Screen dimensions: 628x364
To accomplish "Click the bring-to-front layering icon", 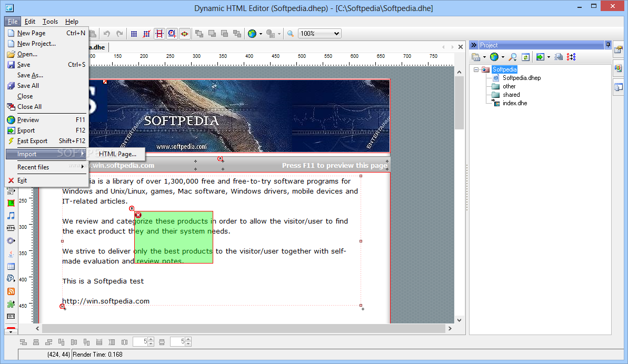I will point(199,34).
